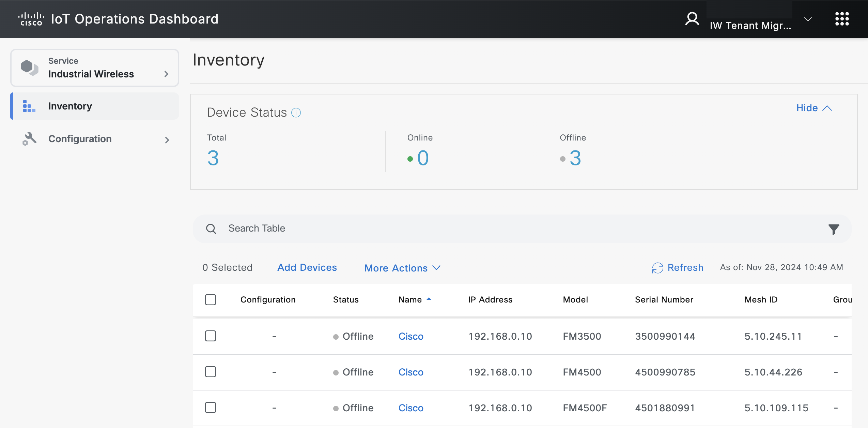Click the IP Address column header
The image size is (868, 428).
coord(490,300)
